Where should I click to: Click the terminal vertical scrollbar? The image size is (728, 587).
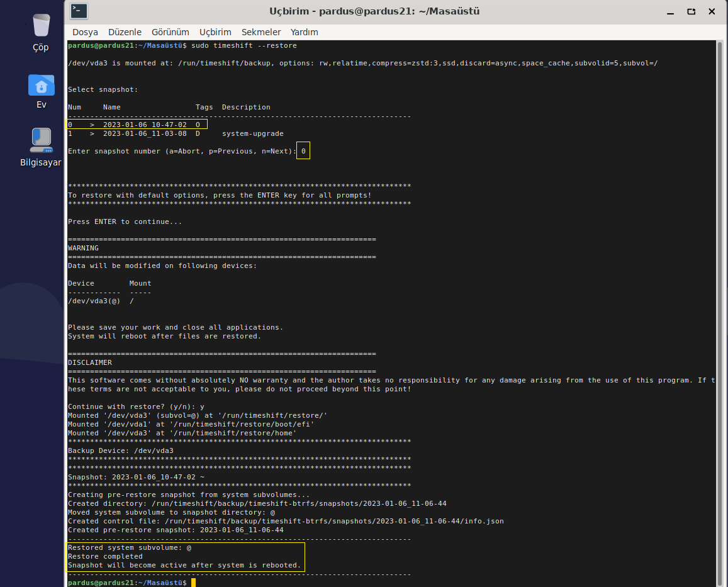tap(720, 313)
